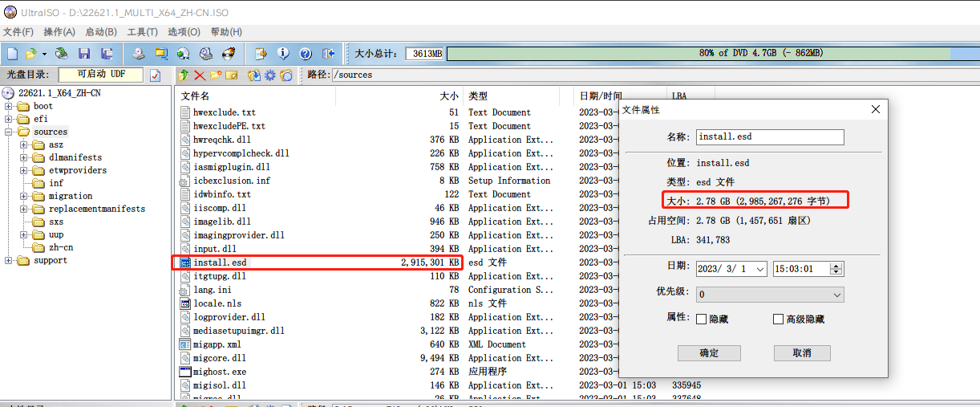Image resolution: width=980 pixels, height=407 pixels.
Task: Open the 工具(T) menu
Action: coord(142,32)
